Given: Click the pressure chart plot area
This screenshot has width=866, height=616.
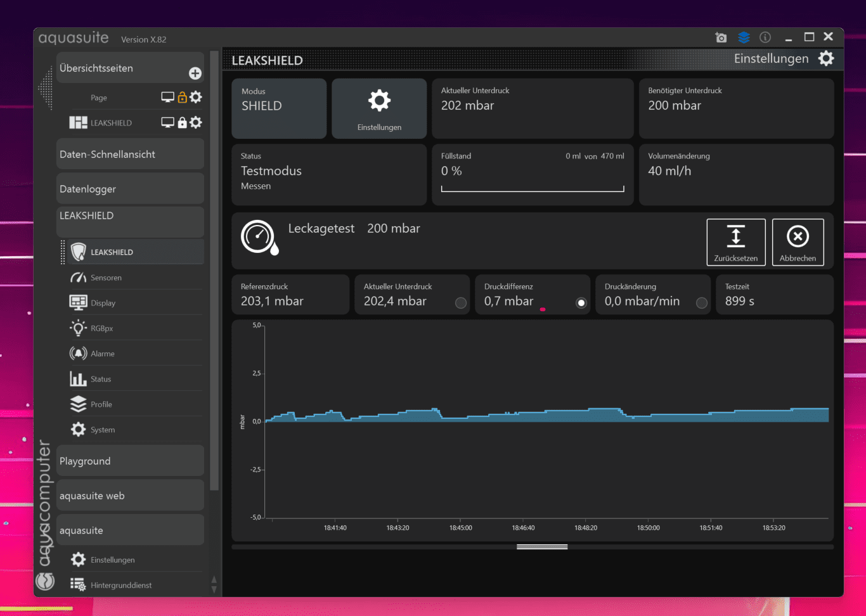Looking at the screenshot, I should tap(546, 421).
